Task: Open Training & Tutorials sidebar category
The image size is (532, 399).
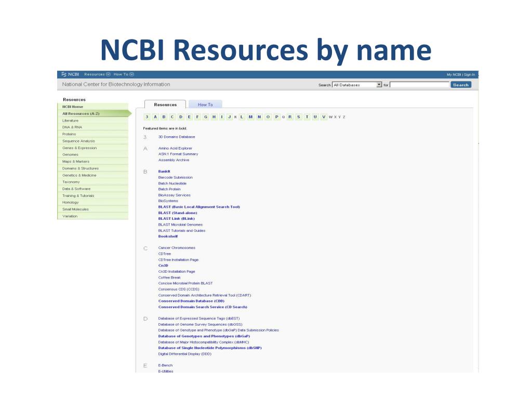Action: [93, 196]
